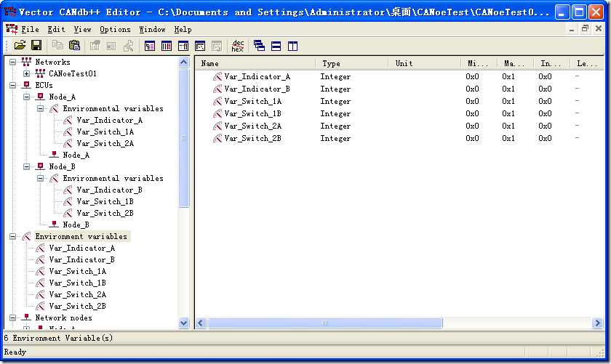Viewport: 611px width, 364px height.
Task: Select Var_Switch_1B row in the right list
Action: pyautogui.click(x=399, y=113)
